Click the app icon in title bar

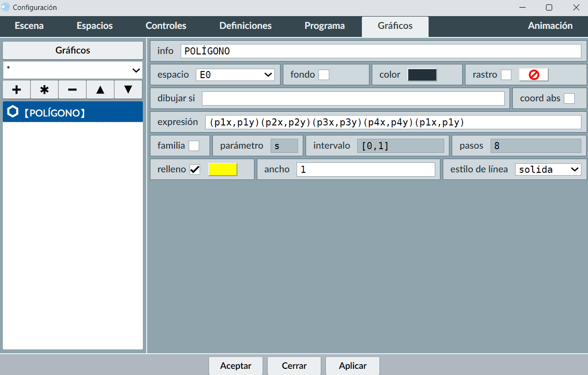click(6, 7)
